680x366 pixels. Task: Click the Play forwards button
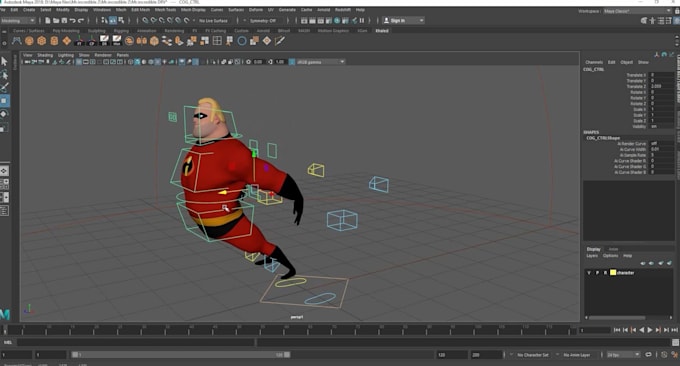click(650, 330)
